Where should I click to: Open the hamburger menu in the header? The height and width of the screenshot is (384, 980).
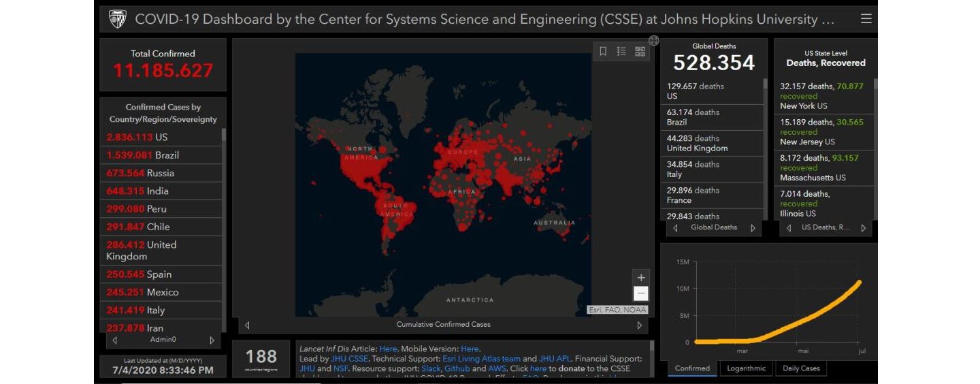866,19
